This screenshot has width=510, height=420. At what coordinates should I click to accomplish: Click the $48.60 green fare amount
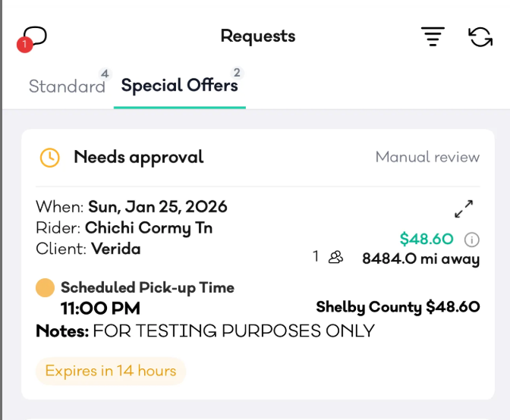click(427, 240)
